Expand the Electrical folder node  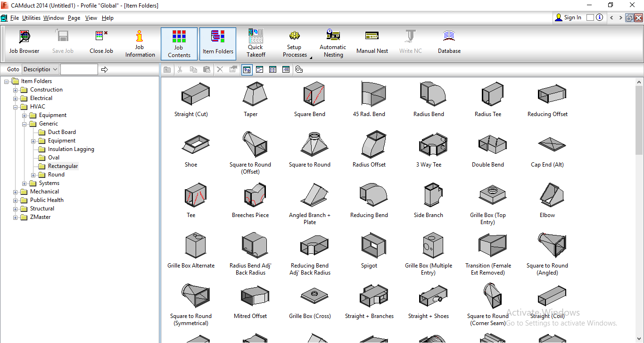(x=16, y=98)
